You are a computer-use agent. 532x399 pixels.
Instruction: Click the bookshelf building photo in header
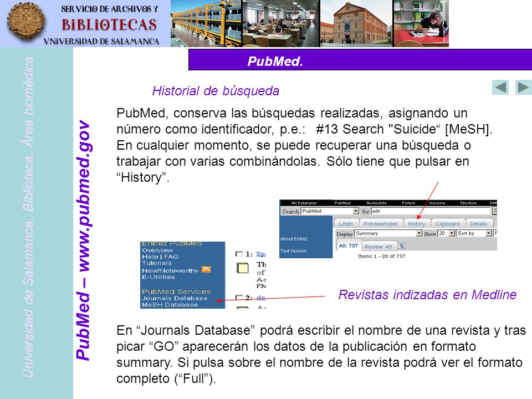click(206, 23)
